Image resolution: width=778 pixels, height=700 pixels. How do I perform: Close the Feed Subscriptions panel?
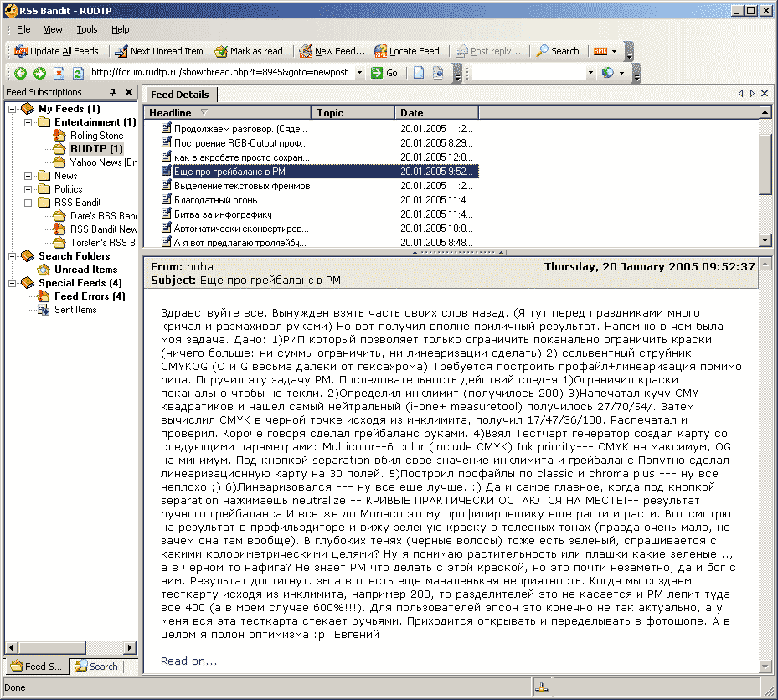(x=129, y=92)
